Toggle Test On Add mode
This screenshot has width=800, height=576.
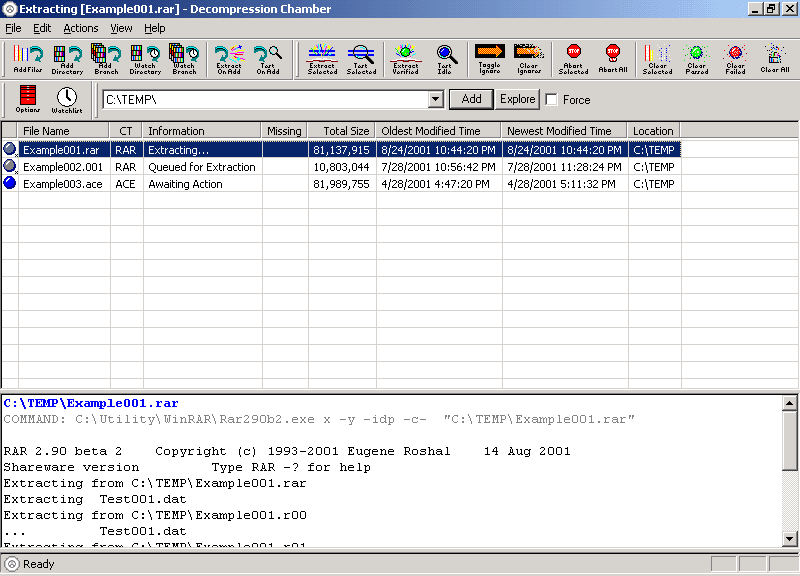[x=268, y=59]
